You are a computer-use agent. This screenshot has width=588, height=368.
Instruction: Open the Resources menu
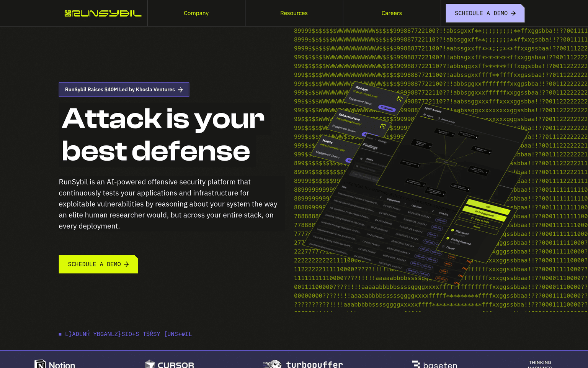[294, 13]
